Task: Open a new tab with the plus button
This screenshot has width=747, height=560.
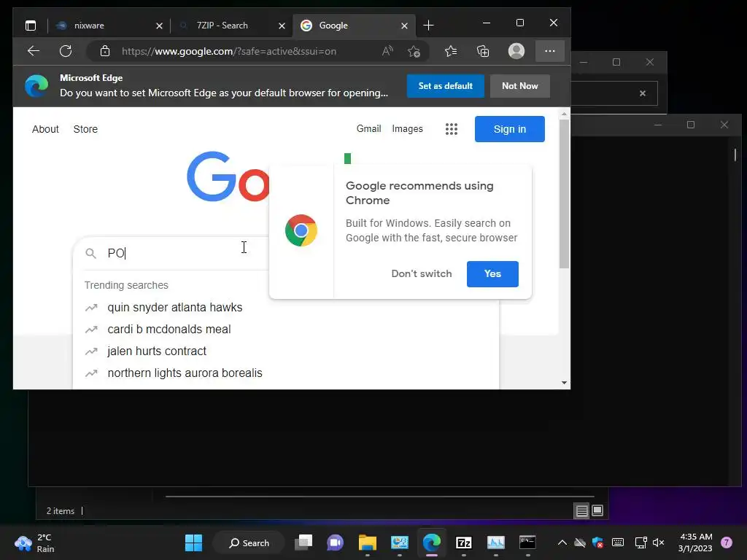Action: (x=428, y=26)
